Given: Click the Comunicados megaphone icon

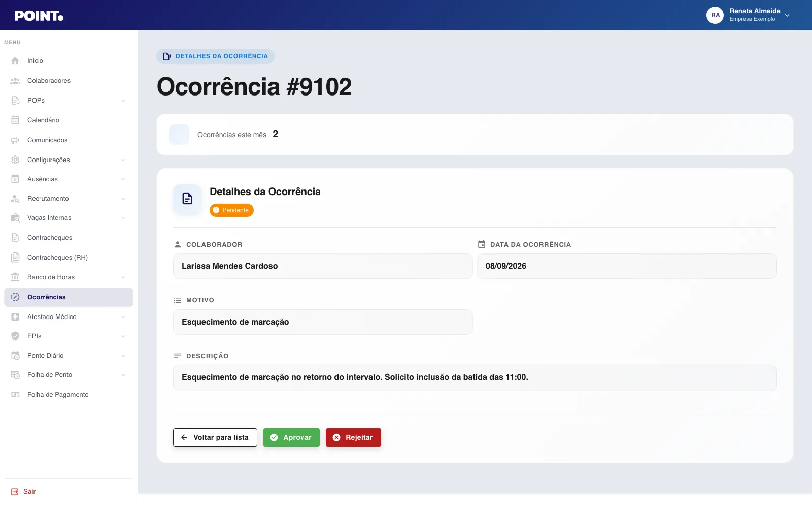Looking at the screenshot, I should click(15, 140).
